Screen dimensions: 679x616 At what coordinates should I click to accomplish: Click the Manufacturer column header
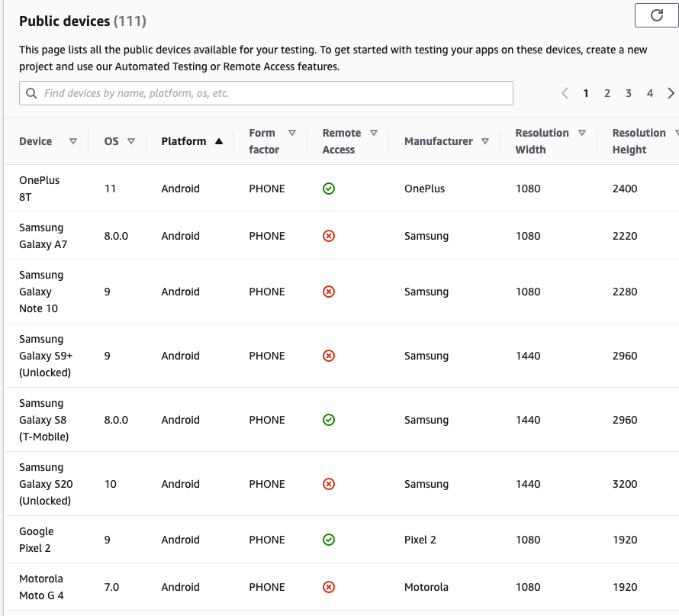pos(438,141)
